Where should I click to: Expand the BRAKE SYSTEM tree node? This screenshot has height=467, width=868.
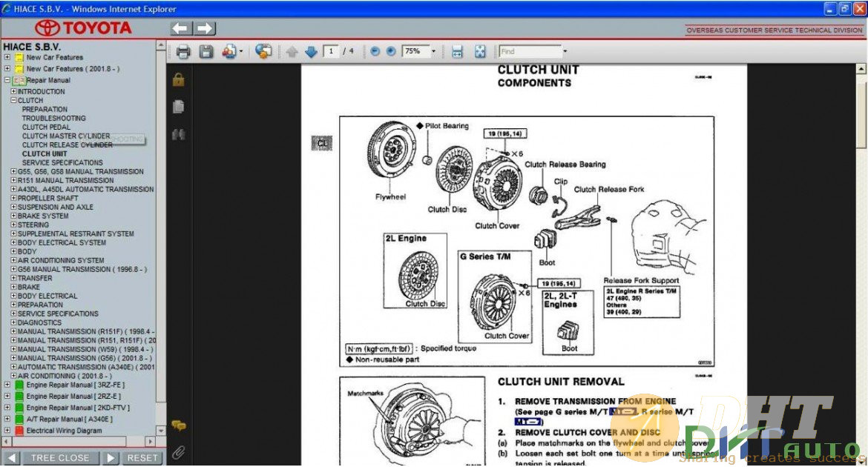tap(13, 216)
